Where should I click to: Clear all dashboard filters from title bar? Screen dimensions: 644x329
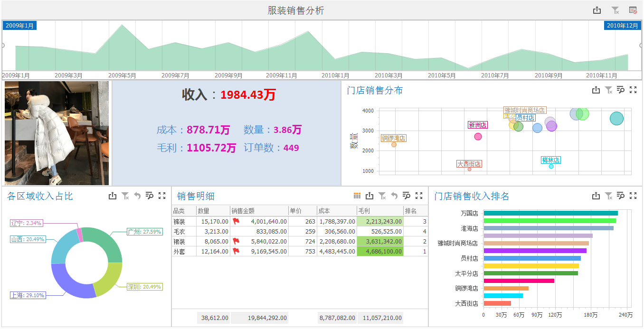615,10
